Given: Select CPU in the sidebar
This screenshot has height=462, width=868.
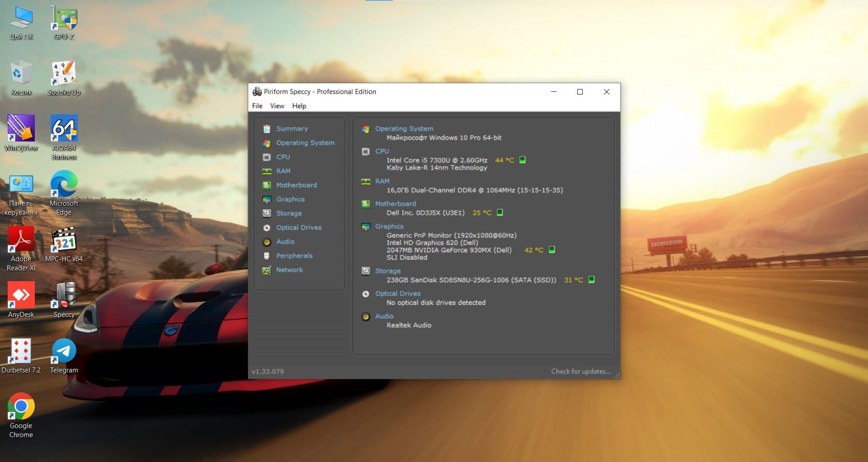Looking at the screenshot, I should 283,157.
